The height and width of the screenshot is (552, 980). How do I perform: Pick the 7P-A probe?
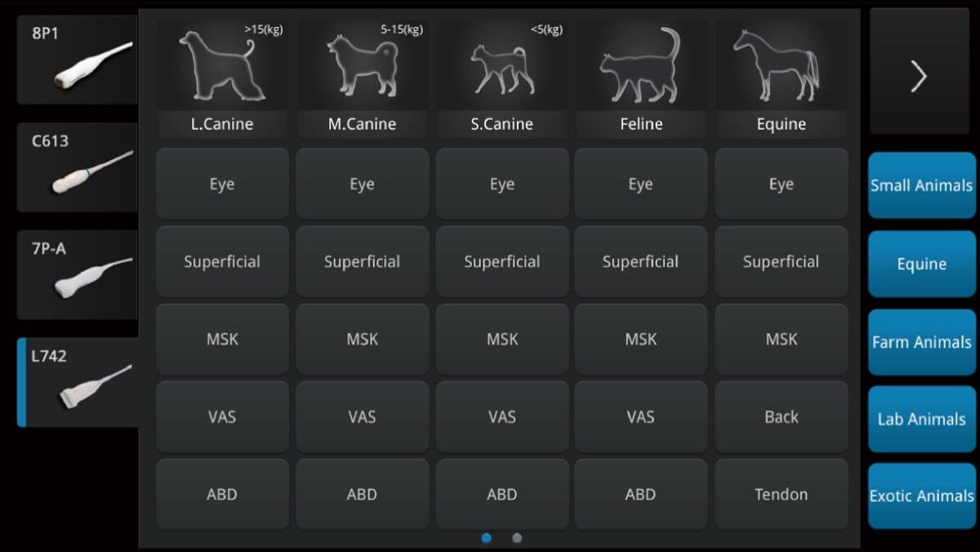tap(78, 274)
